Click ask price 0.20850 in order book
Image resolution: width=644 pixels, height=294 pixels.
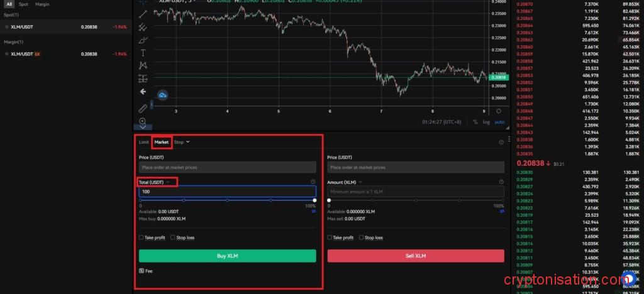pyautogui.click(x=525, y=97)
